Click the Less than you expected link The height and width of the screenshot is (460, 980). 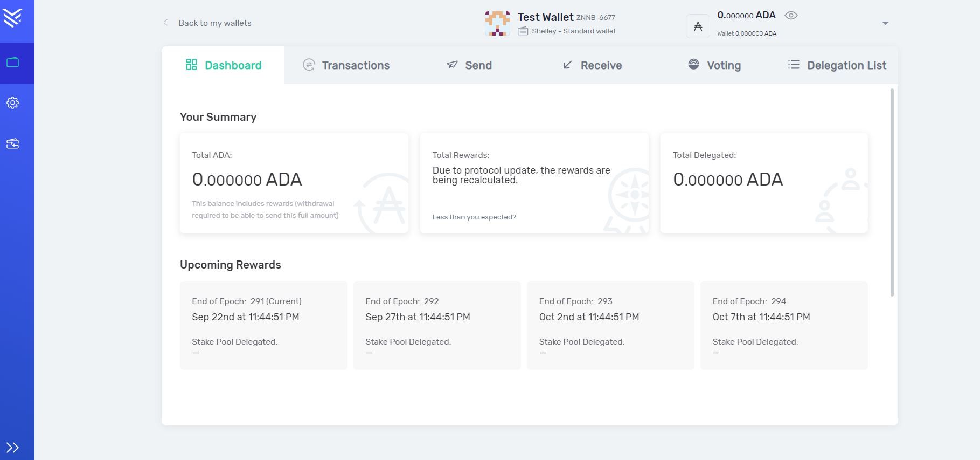[x=474, y=217]
